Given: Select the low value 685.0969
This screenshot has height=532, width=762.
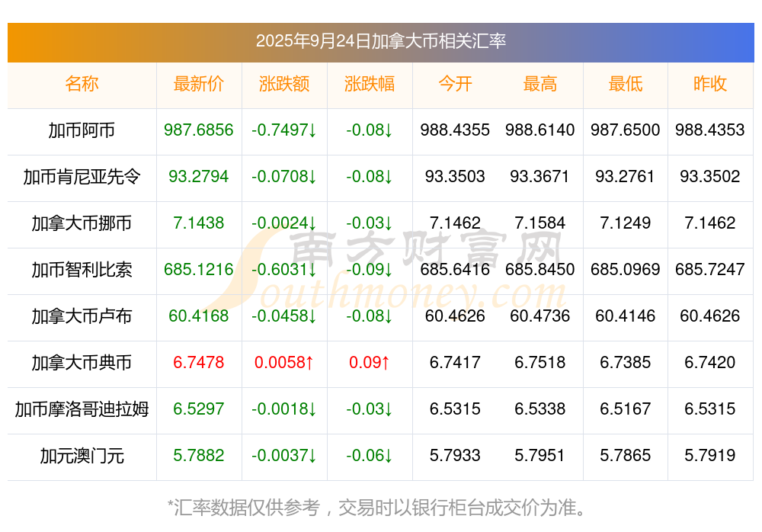Looking at the screenshot, I should point(626,269).
